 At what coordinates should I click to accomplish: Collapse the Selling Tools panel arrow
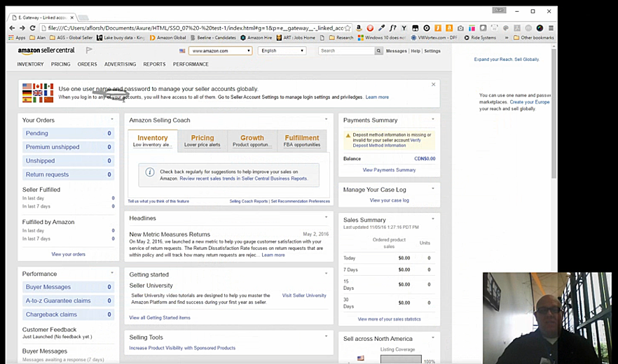[326, 336]
